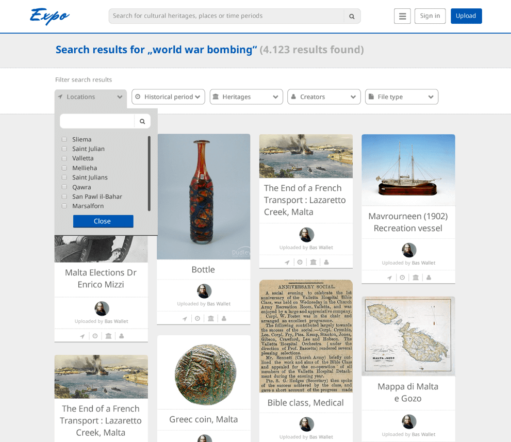The height and width of the screenshot is (442, 511).
Task: Click the creator person icon under Malta Elections card
Action: (122, 336)
